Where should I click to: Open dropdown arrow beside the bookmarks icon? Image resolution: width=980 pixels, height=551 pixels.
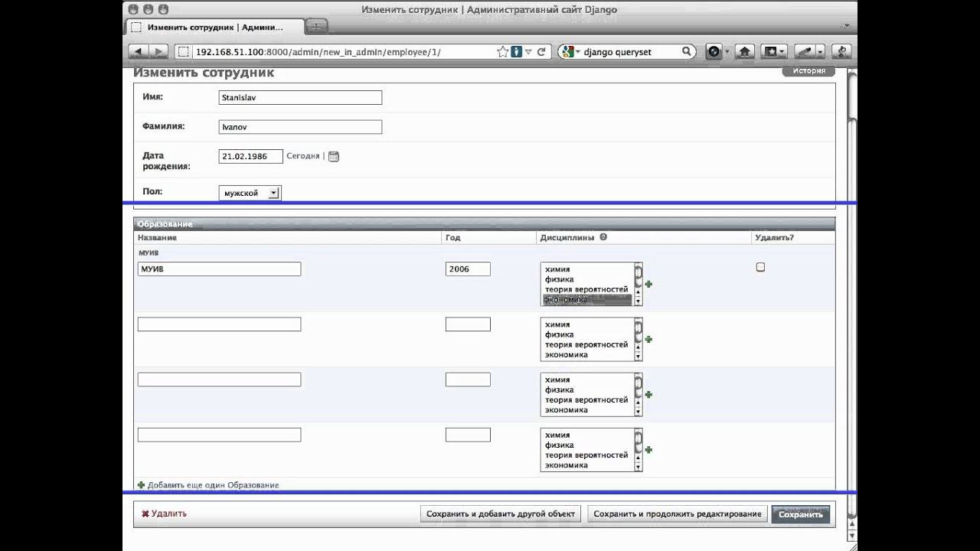pyautogui.click(x=782, y=52)
